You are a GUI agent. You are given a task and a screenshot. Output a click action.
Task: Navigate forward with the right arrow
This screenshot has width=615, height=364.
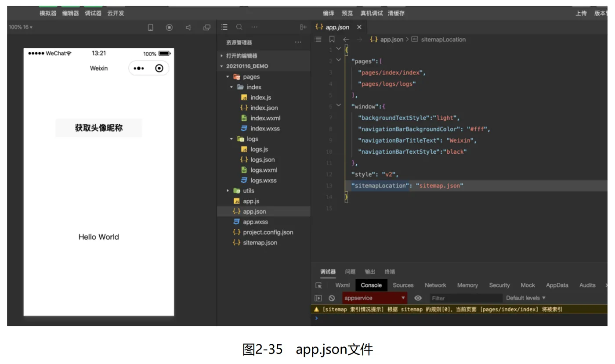[x=359, y=39]
